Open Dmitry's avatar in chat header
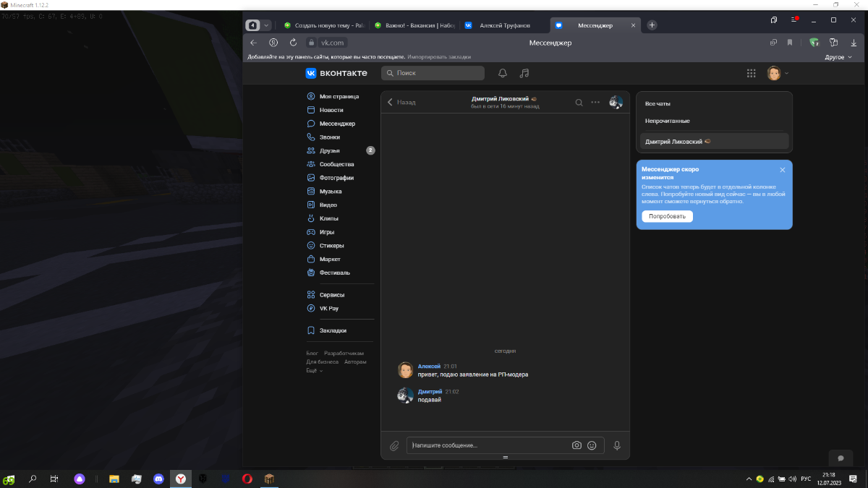Viewport: 868px width, 488px height. click(x=616, y=102)
